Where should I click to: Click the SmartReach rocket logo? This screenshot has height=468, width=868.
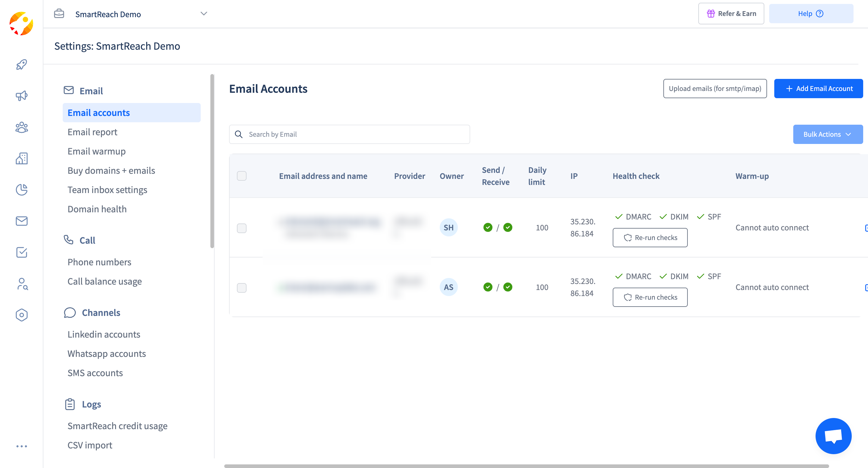coord(21,23)
